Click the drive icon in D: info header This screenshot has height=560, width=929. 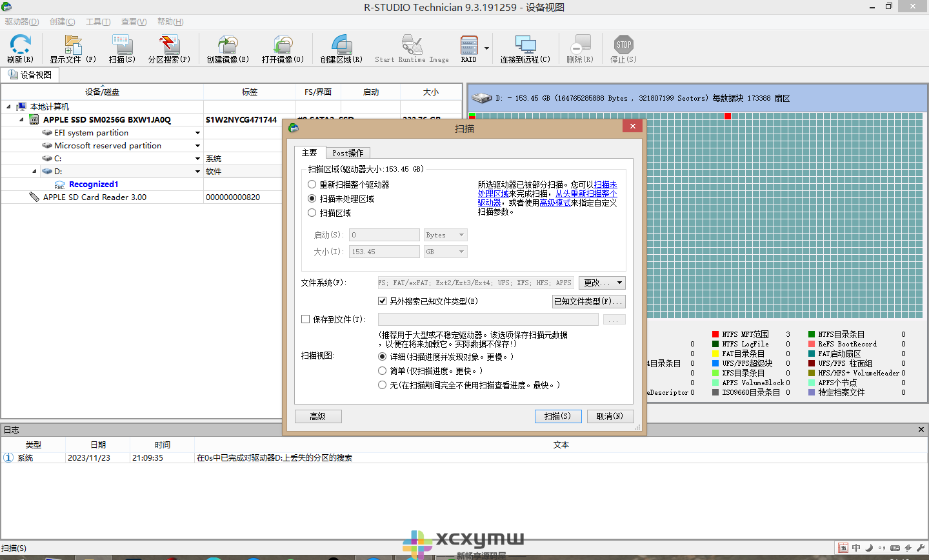[x=481, y=98]
